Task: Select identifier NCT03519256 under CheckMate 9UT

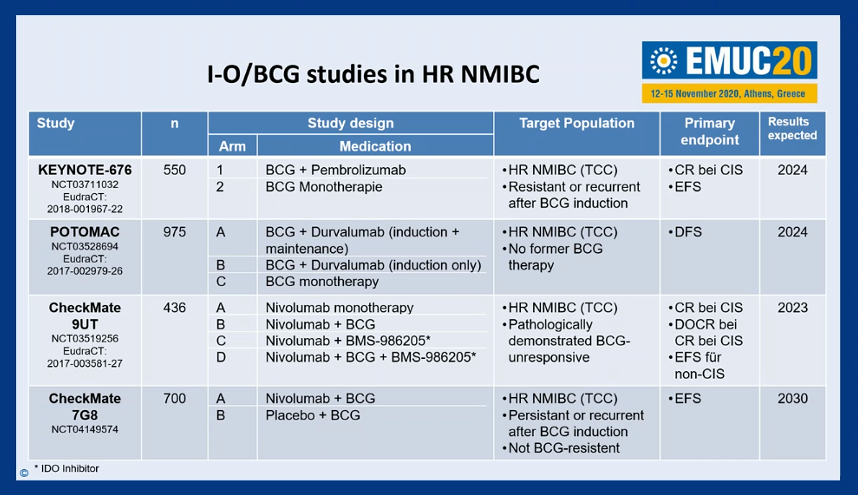Action: pos(85,339)
